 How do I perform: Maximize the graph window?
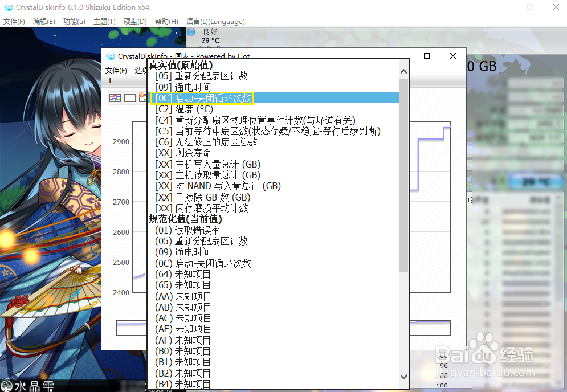click(427, 56)
